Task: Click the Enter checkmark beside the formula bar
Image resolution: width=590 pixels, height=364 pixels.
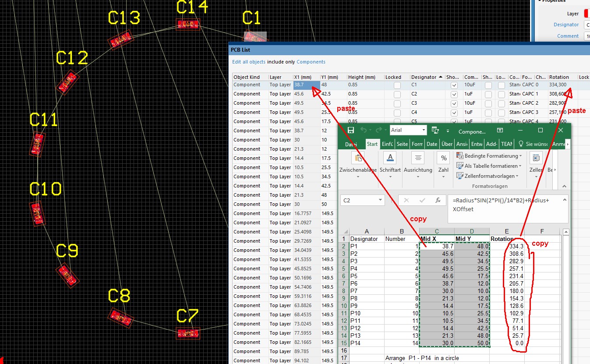Action: tap(422, 200)
